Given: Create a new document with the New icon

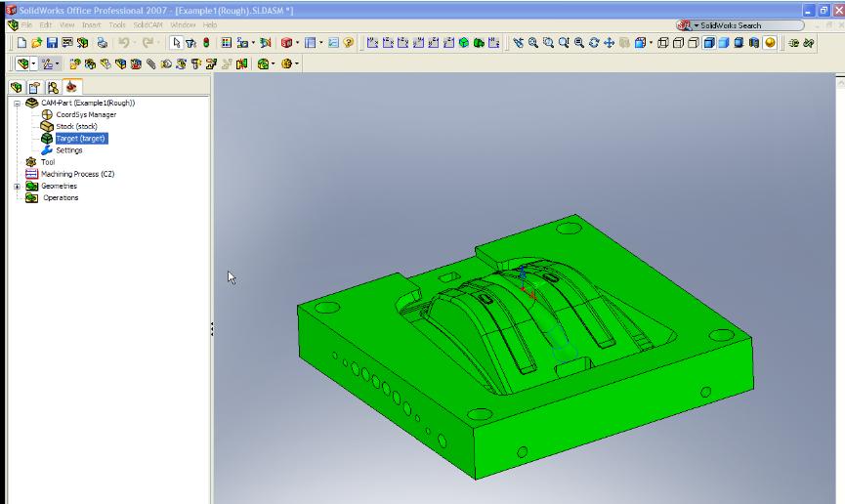Looking at the screenshot, I should pyautogui.click(x=21, y=43).
